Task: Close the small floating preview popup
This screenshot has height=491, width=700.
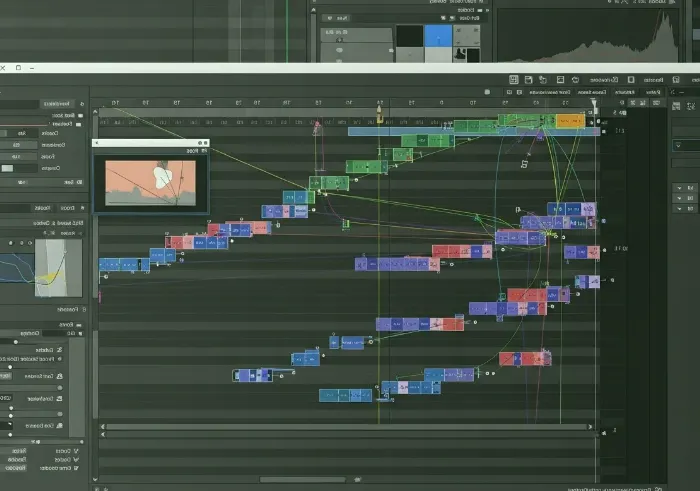Action: (96, 143)
